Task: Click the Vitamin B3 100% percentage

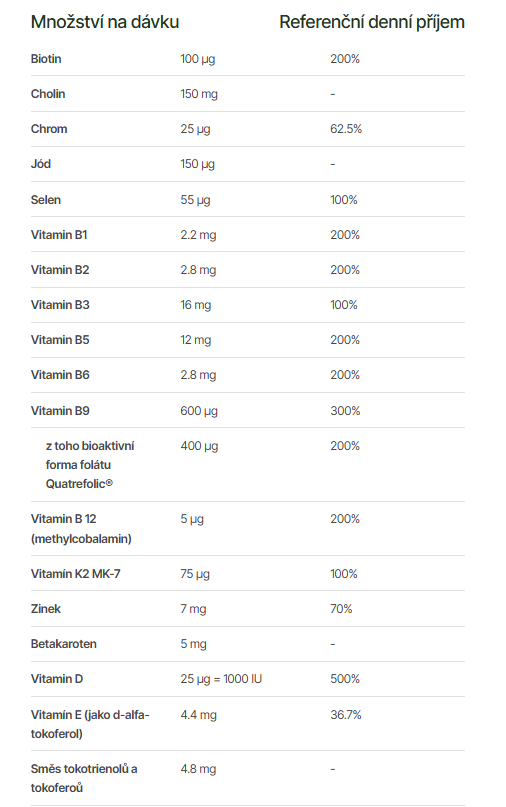Action: (x=344, y=305)
